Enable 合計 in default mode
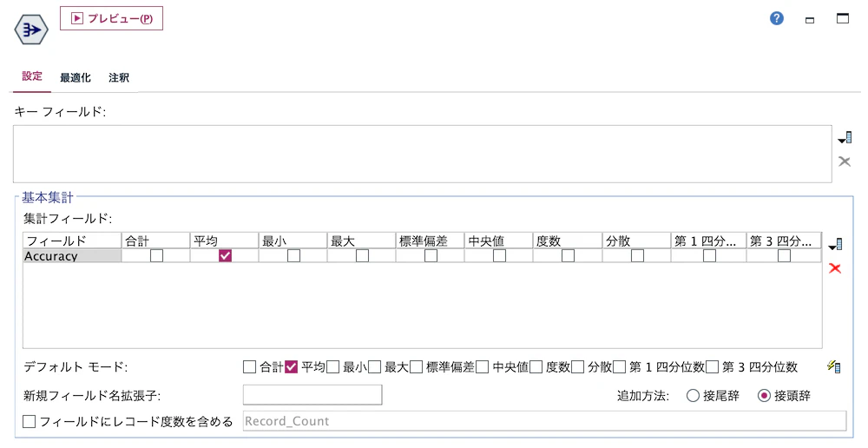868x448 pixels. 250,366
